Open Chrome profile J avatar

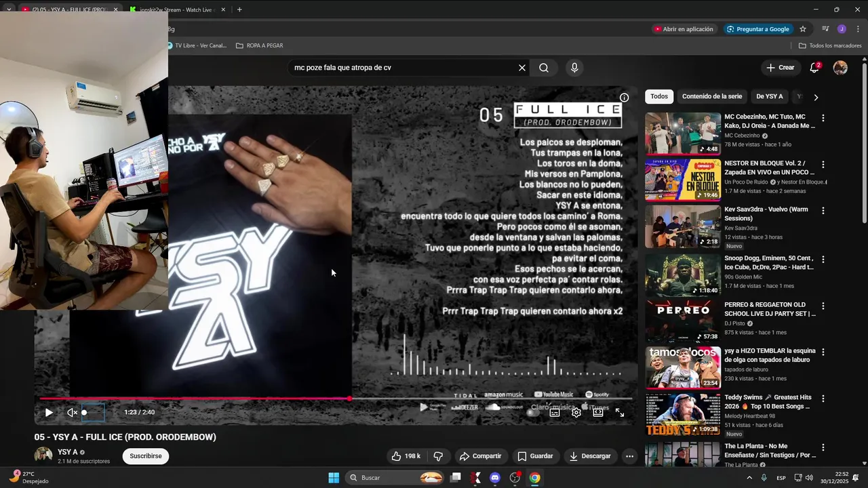tap(842, 29)
